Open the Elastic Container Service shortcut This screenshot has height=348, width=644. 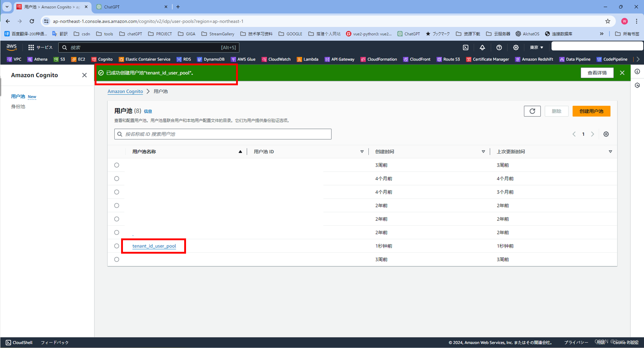[144, 59]
